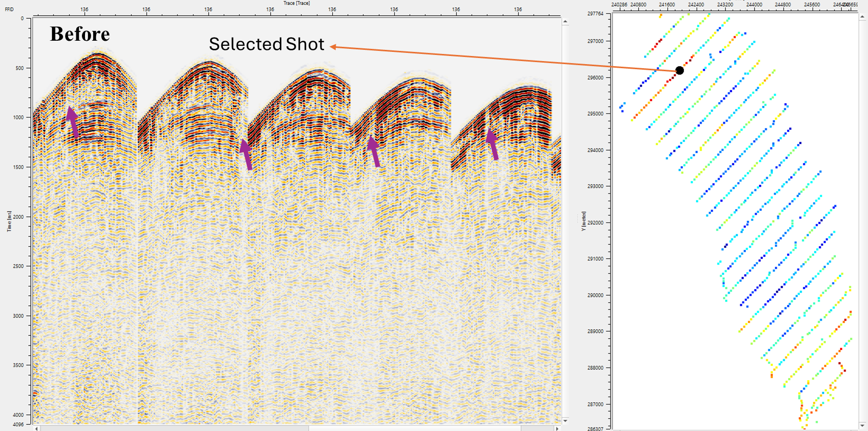Click the horizontal scrollbar right arrow

click(557, 428)
